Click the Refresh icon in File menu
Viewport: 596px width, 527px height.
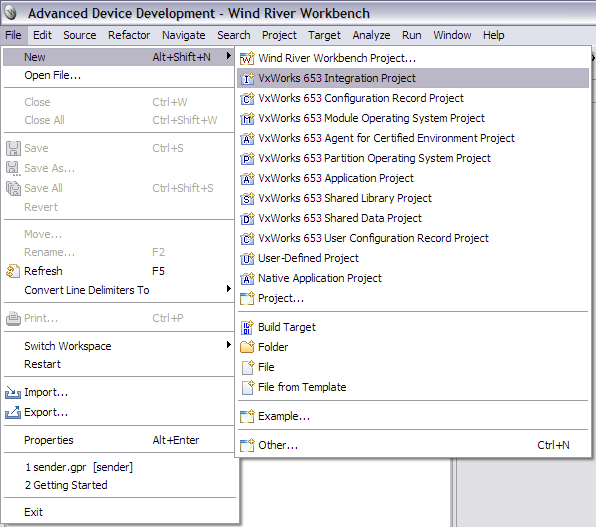[x=13, y=271]
